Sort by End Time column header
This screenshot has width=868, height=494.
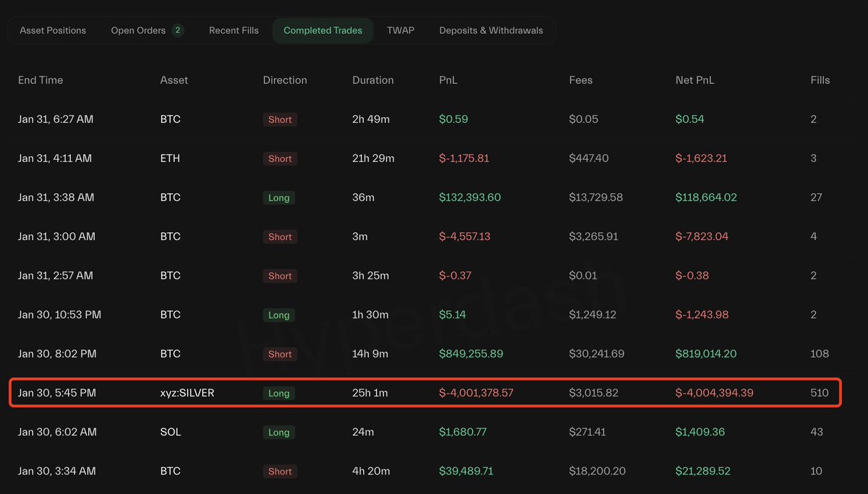pos(41,80)
